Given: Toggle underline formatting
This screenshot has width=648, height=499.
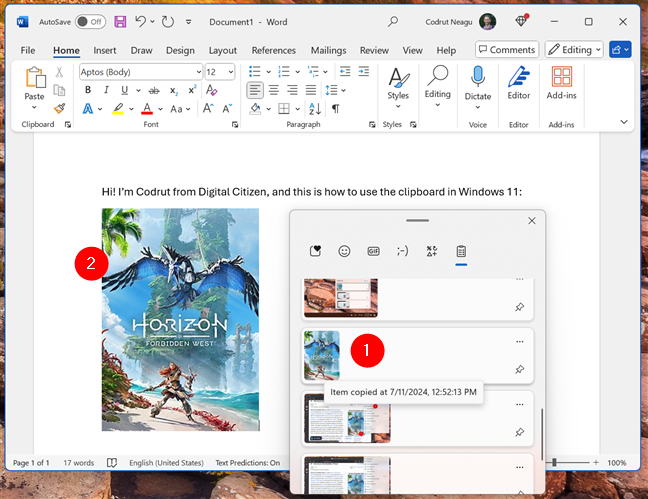Looking at the screenshot, I should click(x=124, y=90).
